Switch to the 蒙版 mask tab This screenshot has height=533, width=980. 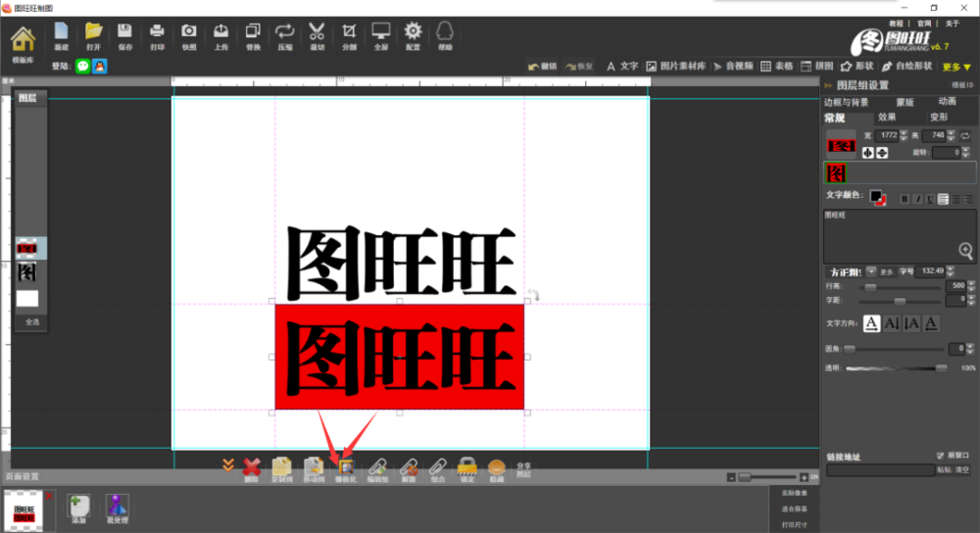pyautogui.click(x=905, y=102)
